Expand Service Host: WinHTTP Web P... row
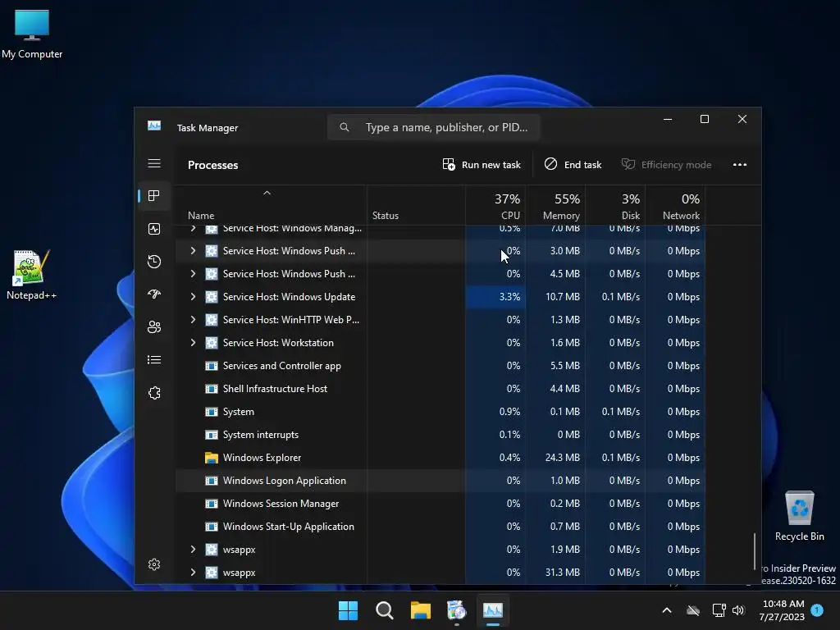 [x=193, y=320]
